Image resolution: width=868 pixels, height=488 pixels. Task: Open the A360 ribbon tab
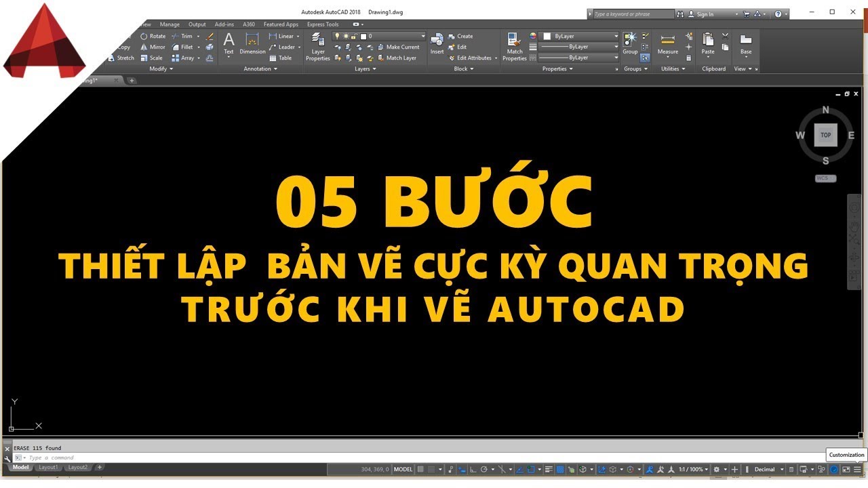(249, 24)
